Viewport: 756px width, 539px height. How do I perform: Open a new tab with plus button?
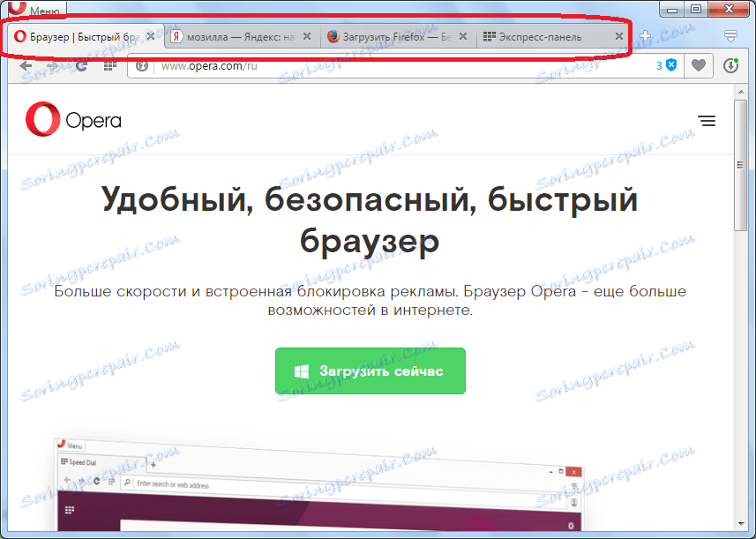point(645,36)
